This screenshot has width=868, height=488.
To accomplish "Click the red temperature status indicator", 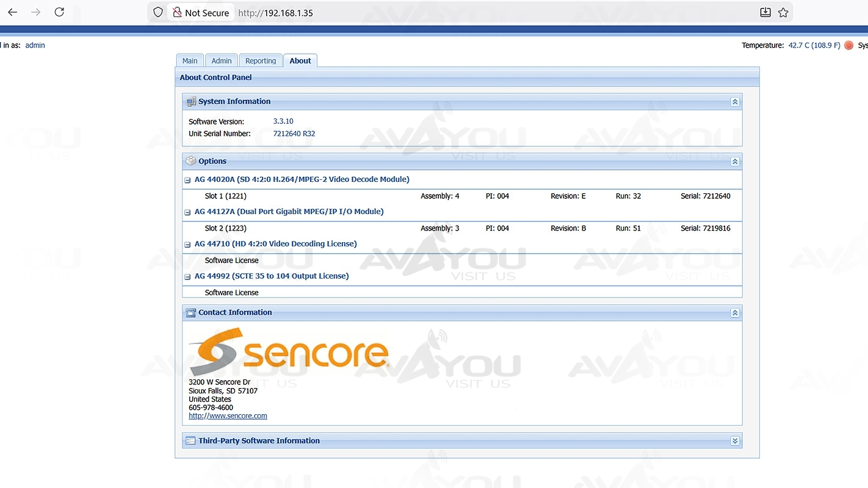I will [x=848, y=45].
